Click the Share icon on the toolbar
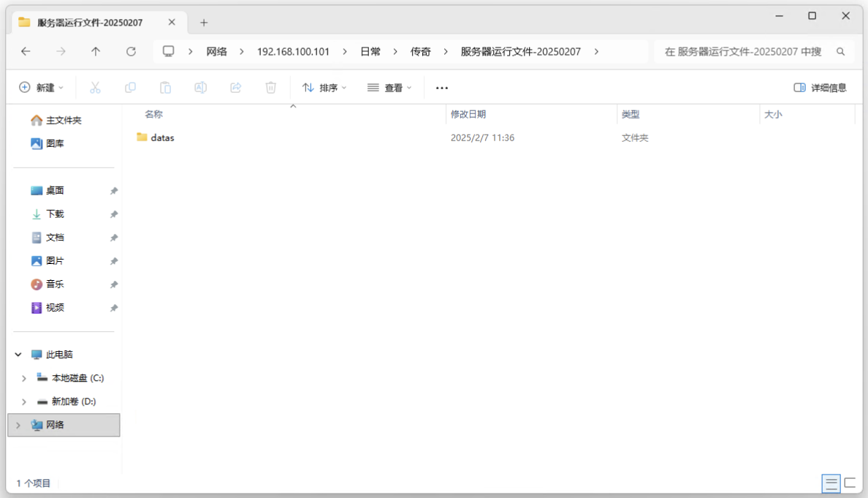868x498 pixels. click(235, 87)
